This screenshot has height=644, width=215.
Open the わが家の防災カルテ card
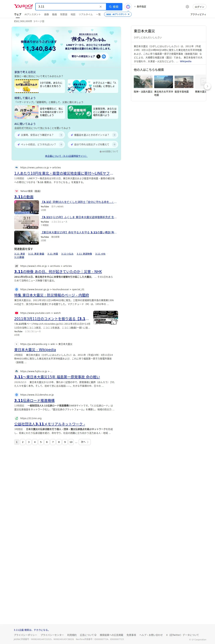point(40,86)
